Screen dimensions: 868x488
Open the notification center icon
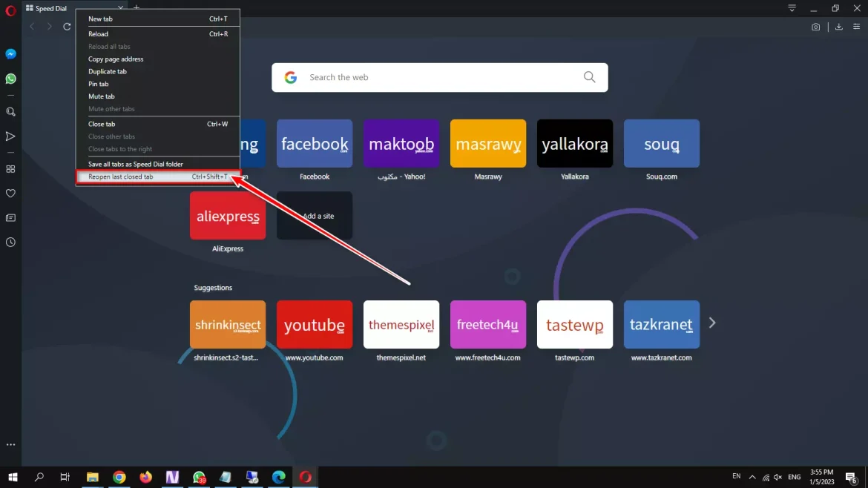(x=852, y=477)
